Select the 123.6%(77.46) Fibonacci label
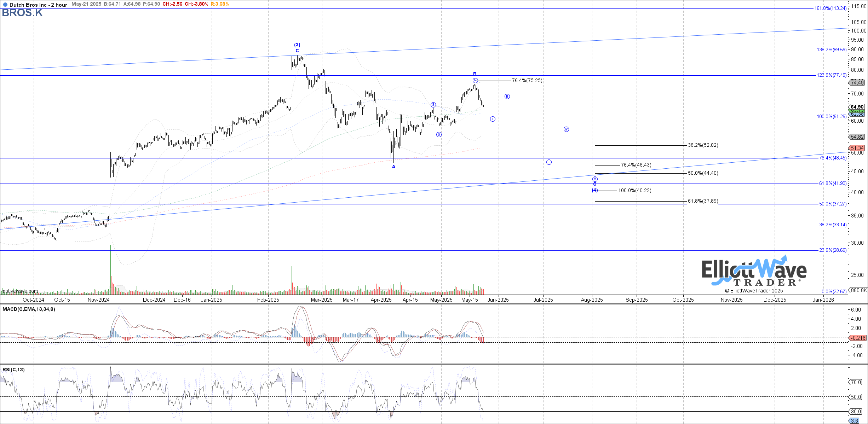868x424 pixels. [832, 75]
